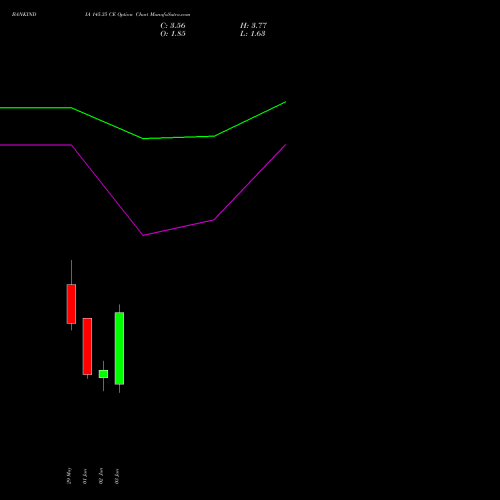Select the small green candlestick above 02 Jun
The height and width of the screenshot is (500, 500).
[x=103, y=374]
